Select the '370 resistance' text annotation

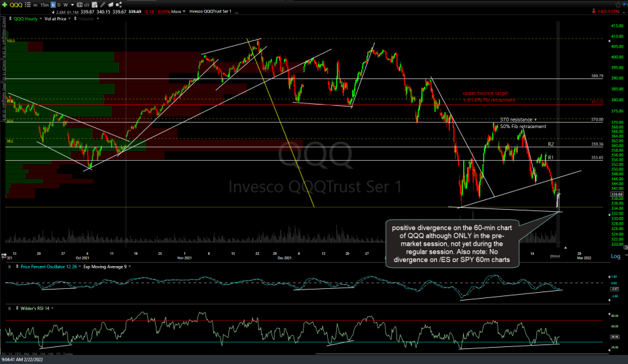516,120
